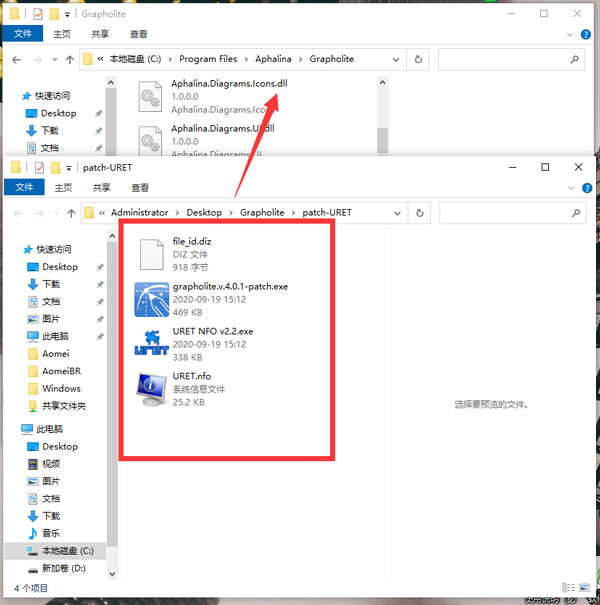Select the URET NFO v2.2.exe icon
600x605 pixels.
tap(151, 344)
